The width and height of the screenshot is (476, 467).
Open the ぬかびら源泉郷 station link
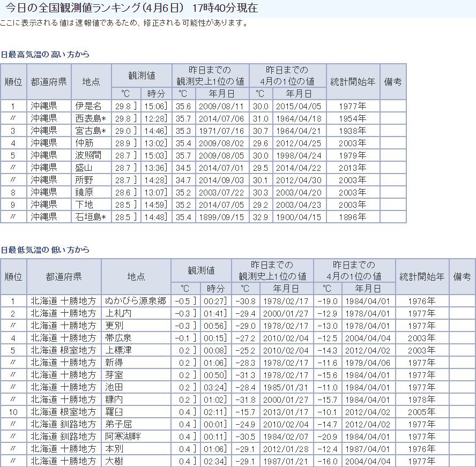pos(135,301)
